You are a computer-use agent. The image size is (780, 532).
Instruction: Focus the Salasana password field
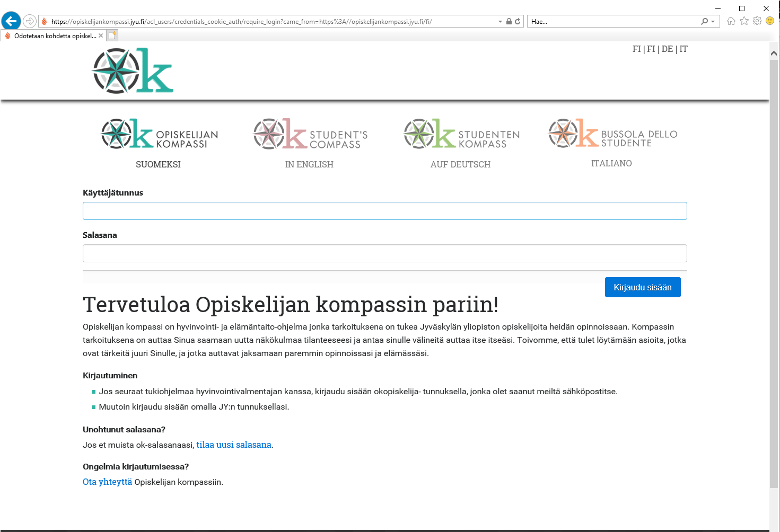click(385, 253)
